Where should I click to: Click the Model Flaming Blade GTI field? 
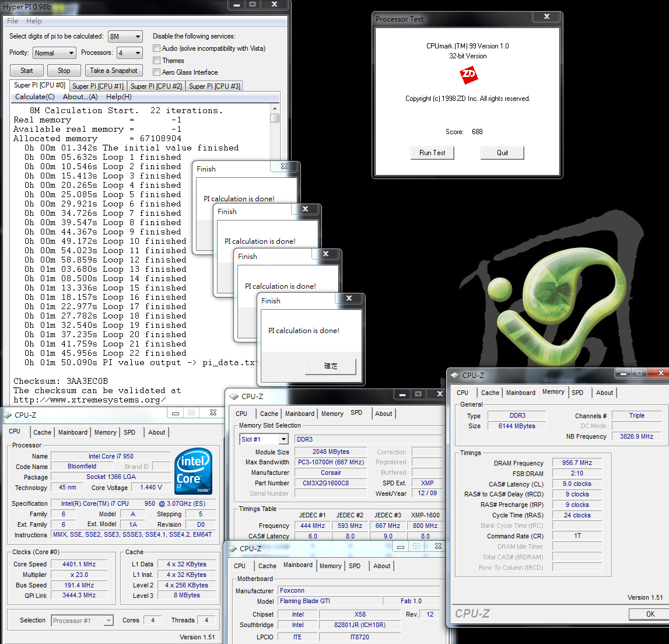coord(330,601)
